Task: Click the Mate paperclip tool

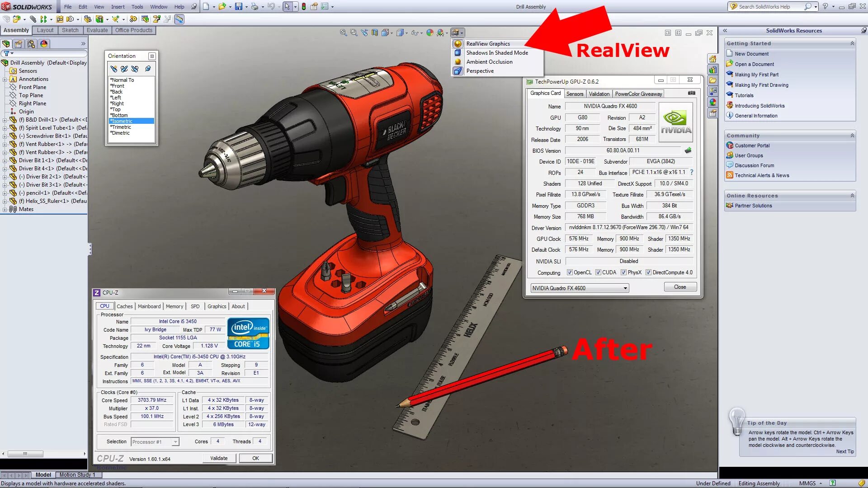Action: coord(33,19)
